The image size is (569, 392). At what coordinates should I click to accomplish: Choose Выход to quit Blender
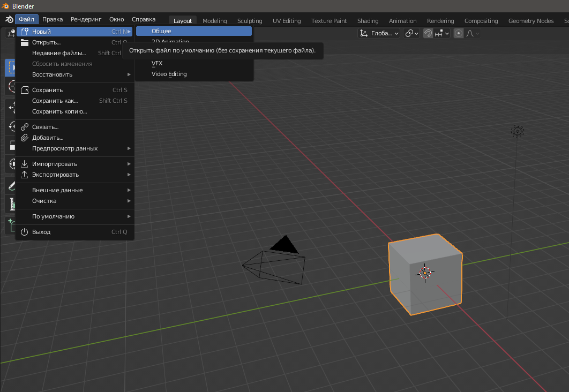(x=75, y=232)
